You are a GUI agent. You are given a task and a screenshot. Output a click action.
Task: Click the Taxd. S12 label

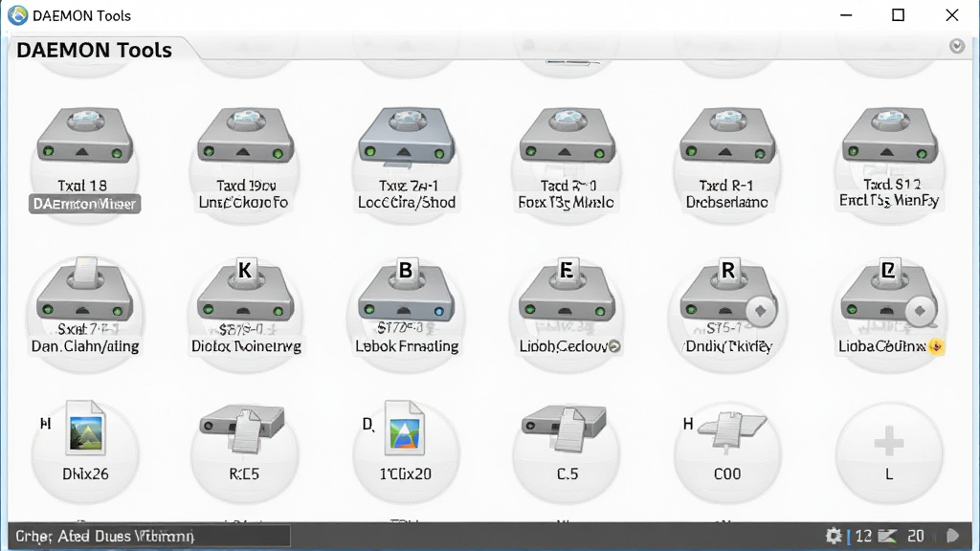892,185
